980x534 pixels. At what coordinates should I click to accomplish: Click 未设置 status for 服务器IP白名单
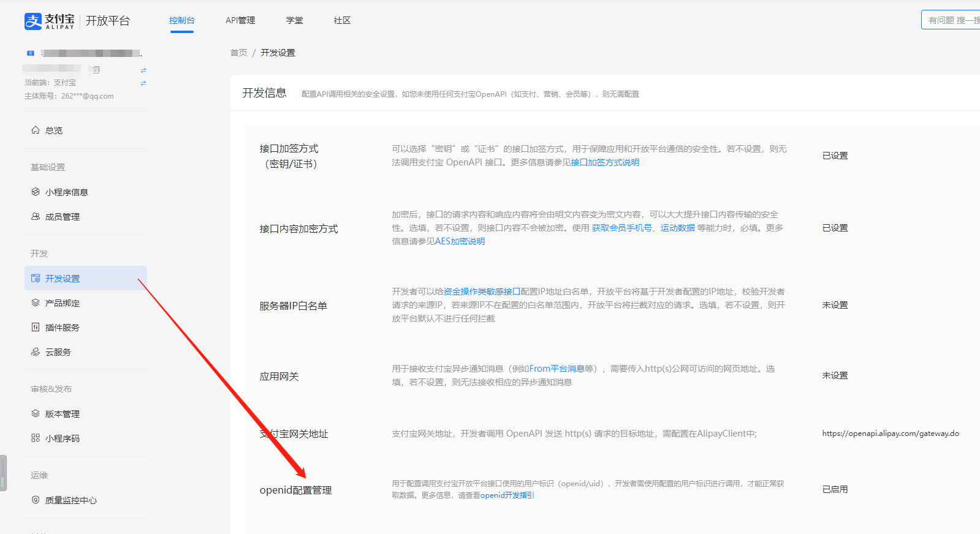(x=835, y=305)
